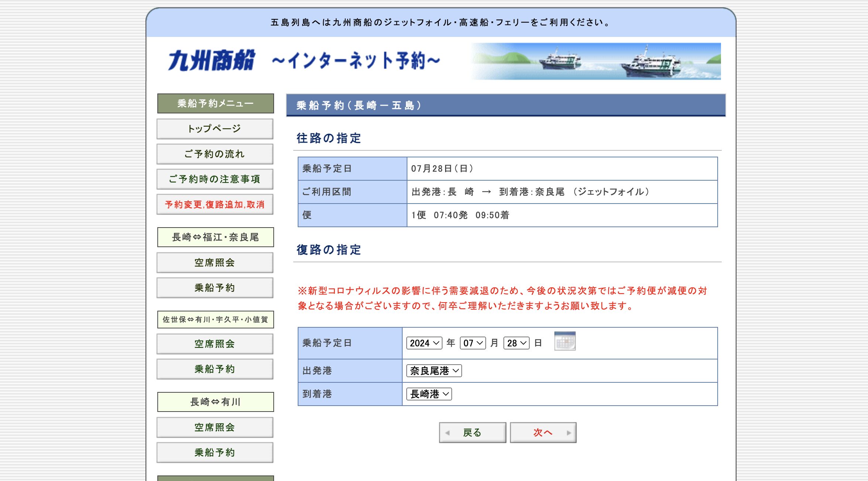This screenshot has width=868, height=481.
Task: Open 乗船予約 under 長崎⇔有川
Action: pyautogui.click(x=215, y=453)
